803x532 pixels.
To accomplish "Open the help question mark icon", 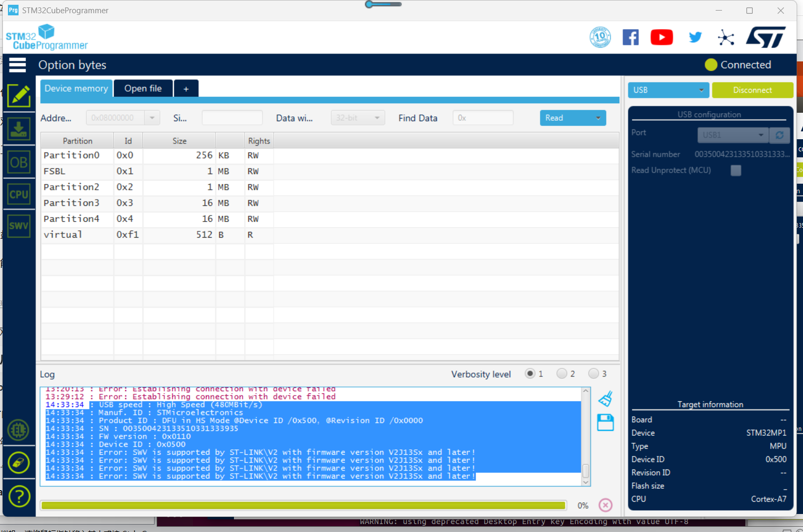I will [19, 497].
